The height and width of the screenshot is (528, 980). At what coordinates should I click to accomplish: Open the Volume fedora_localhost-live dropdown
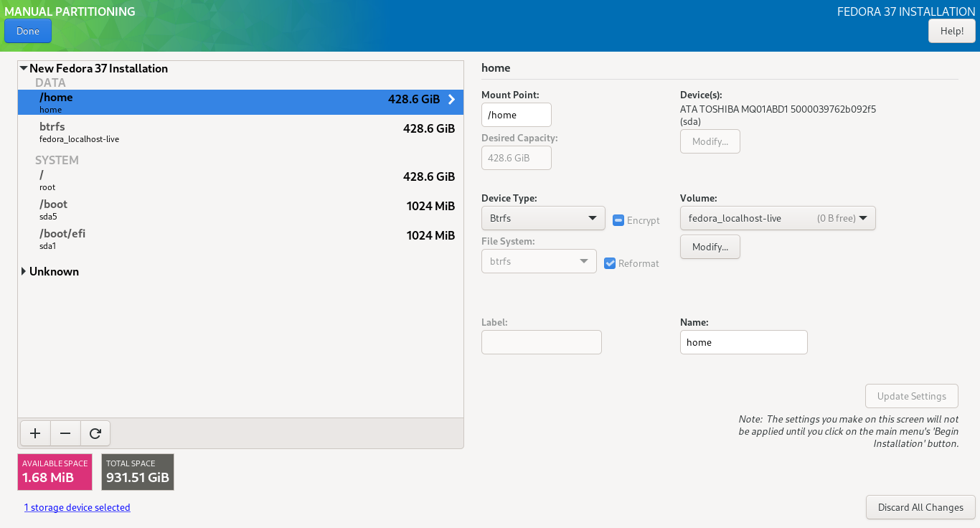777,218
